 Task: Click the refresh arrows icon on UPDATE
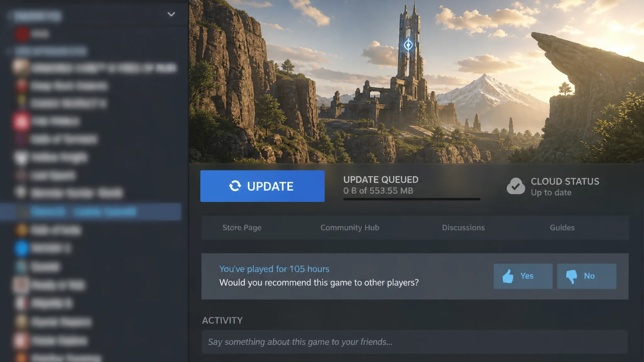[235, 186]
